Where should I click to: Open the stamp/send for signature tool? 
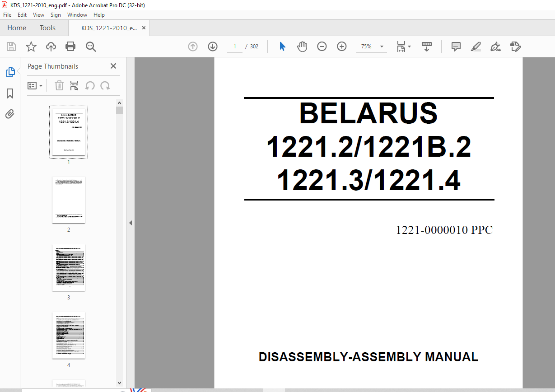[x=515, y=47]
